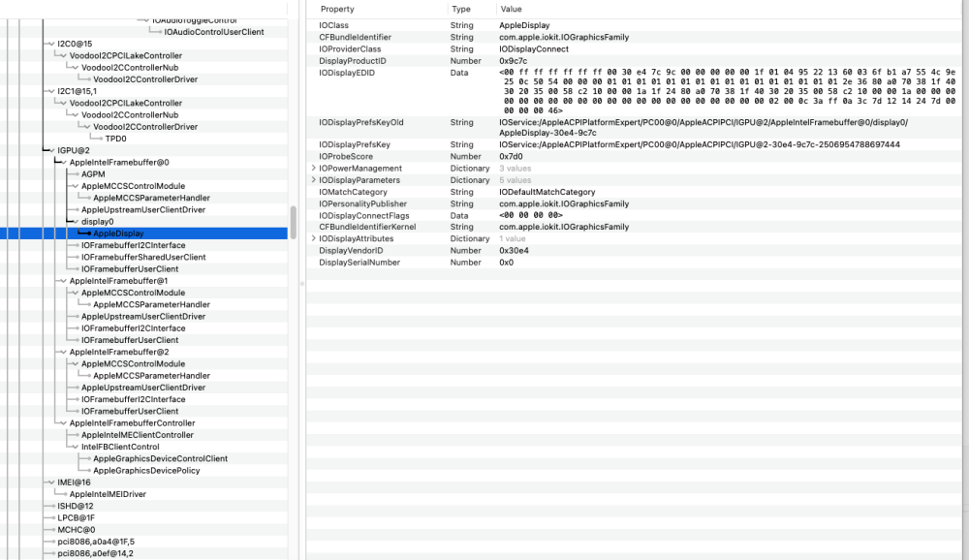Expand the IOPowerManagement dictionary
969x560 pixels.
(313, 169)
